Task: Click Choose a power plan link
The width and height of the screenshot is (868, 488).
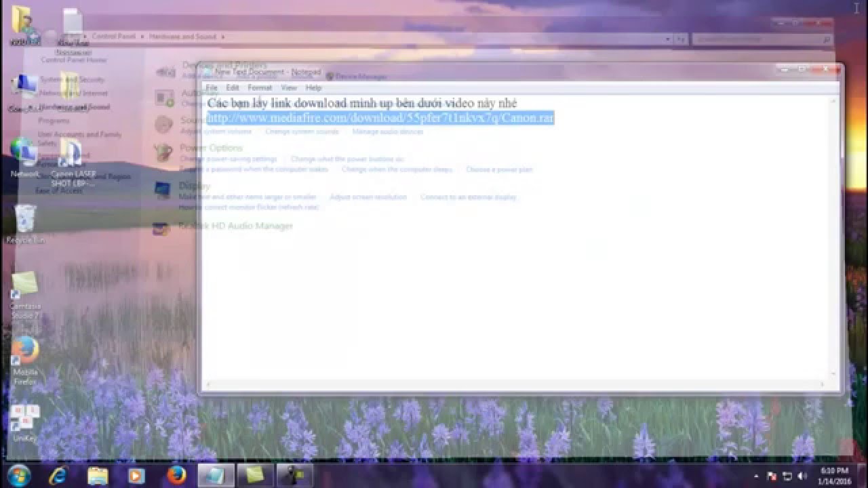Action: [x=499, y=169]
